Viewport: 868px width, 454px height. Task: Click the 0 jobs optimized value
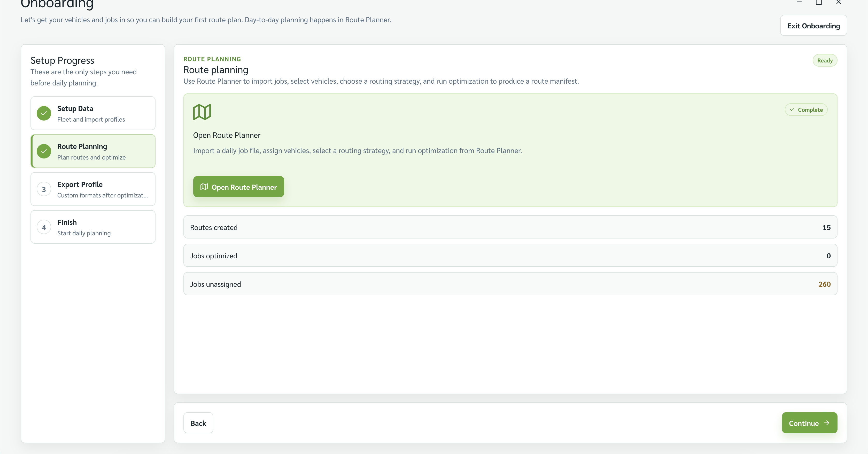[x=828, y=256]
